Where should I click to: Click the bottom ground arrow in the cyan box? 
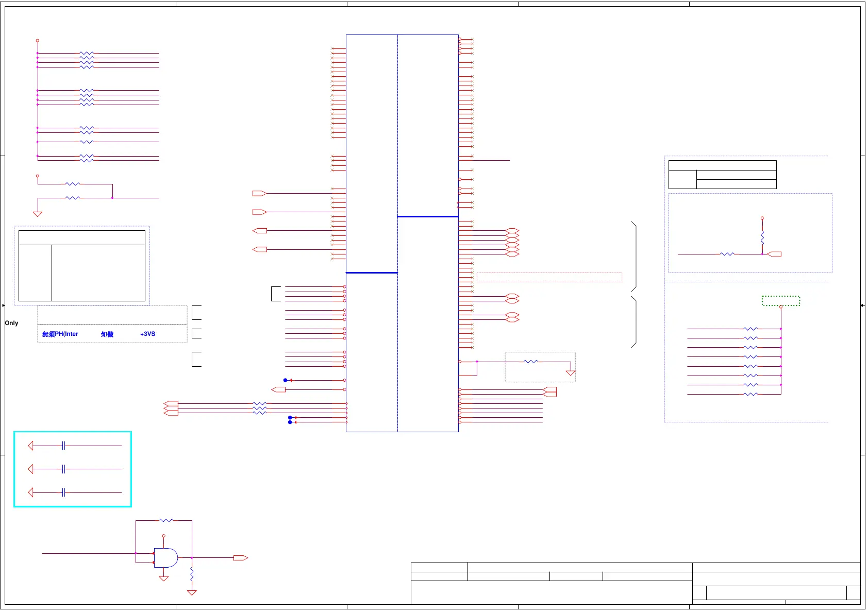click(x=30, y=493)
